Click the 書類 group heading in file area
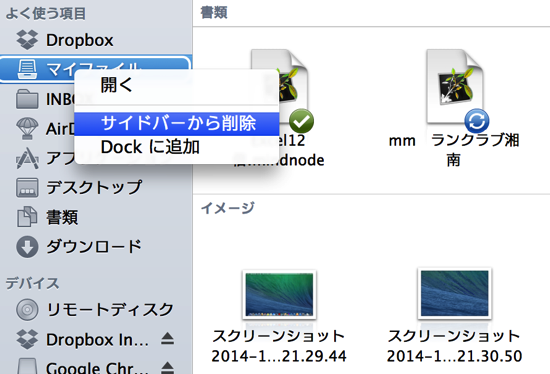The height and width of the screenshot is (374, 550). point(214,13)
